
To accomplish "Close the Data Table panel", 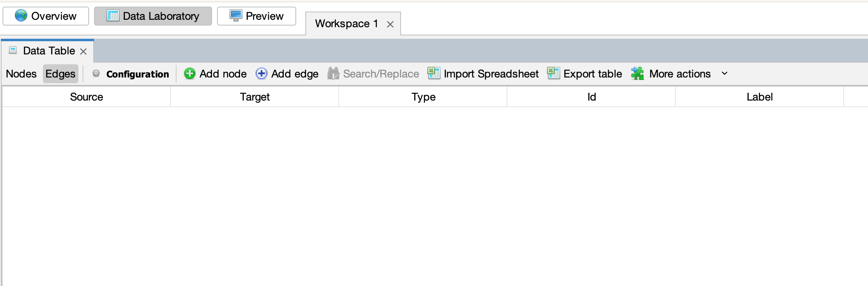I will (83, 52).
